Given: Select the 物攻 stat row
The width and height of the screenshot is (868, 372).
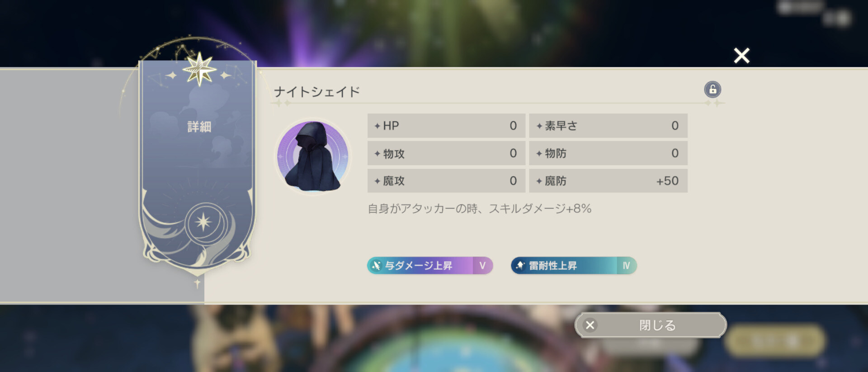Looking at the screenshot, I should [446, 153].
